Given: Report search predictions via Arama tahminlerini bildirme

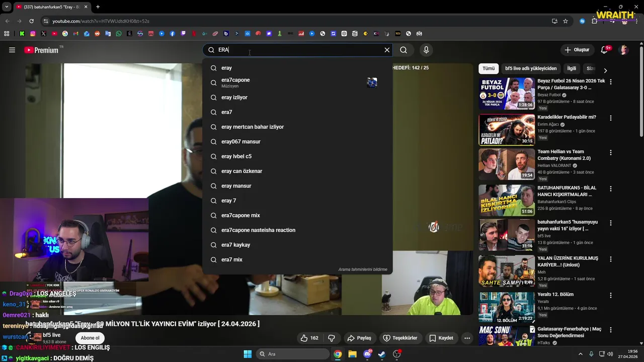Looking at the screenshot, I should pos(363,269).
